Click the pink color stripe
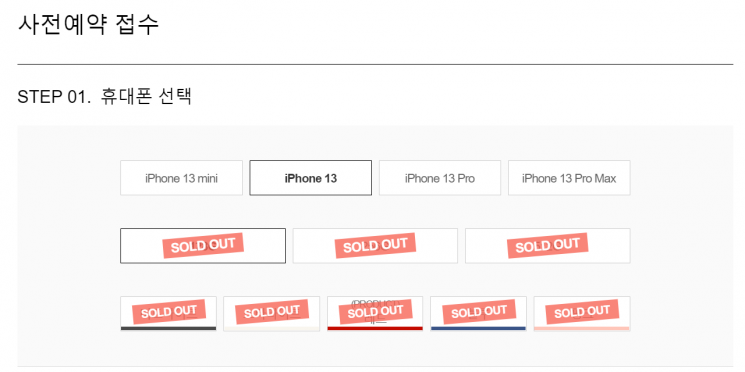 pos(582,328)
